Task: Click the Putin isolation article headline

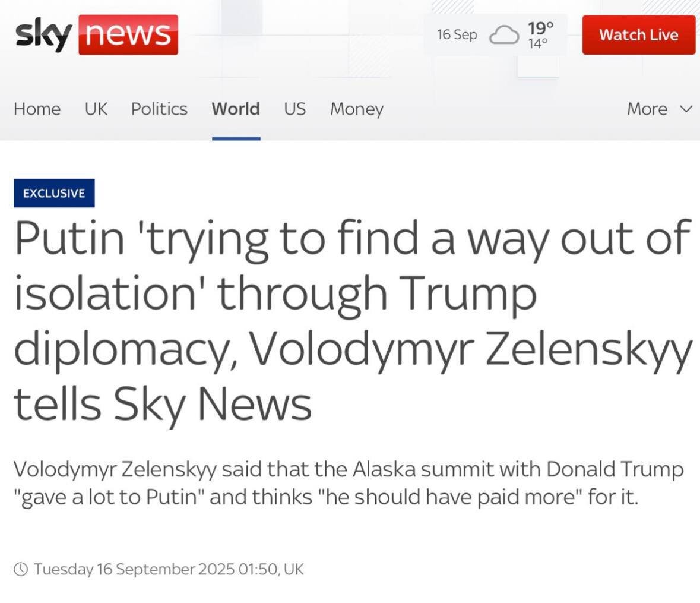Action: 350,320
